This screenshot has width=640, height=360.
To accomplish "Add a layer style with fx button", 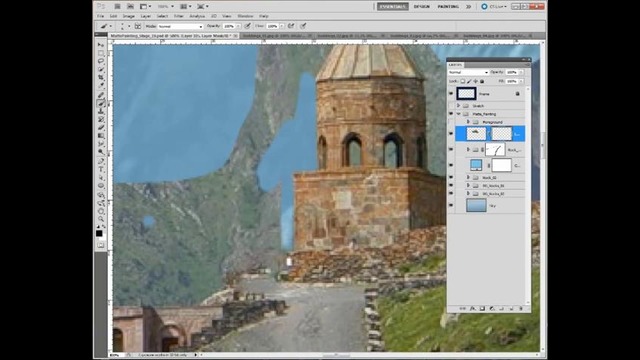I will [473, 309].
